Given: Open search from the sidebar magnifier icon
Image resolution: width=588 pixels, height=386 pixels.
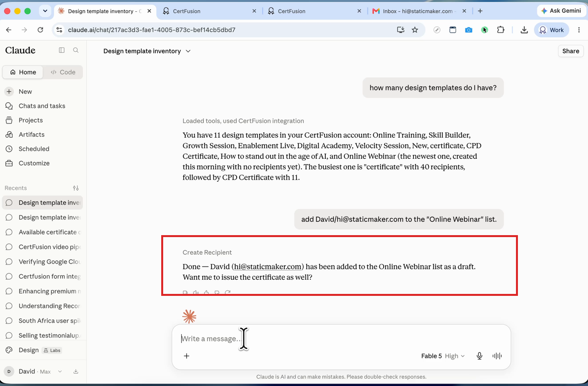Looking at the screenshot, I should (76, 50).
